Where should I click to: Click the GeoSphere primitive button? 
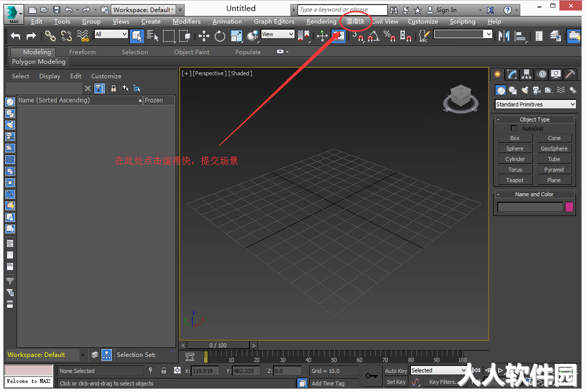pos(554,149)
